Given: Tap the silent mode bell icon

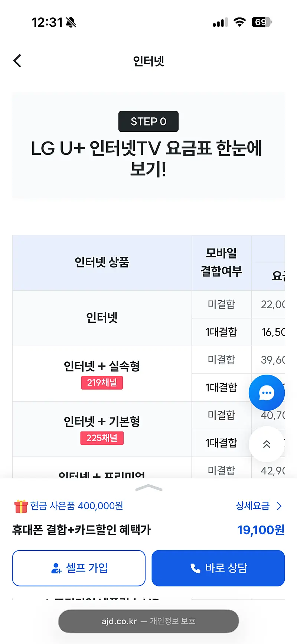Looking at the screenshot, I should click(71, 23).
